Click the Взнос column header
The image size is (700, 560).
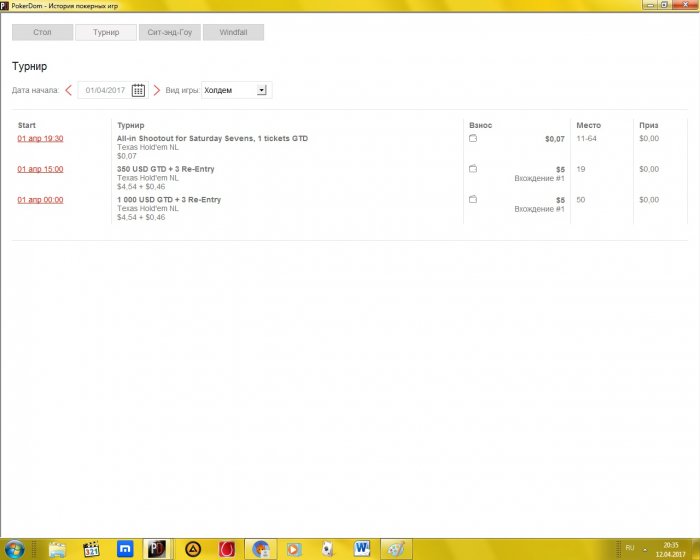[x=480, y=125]
